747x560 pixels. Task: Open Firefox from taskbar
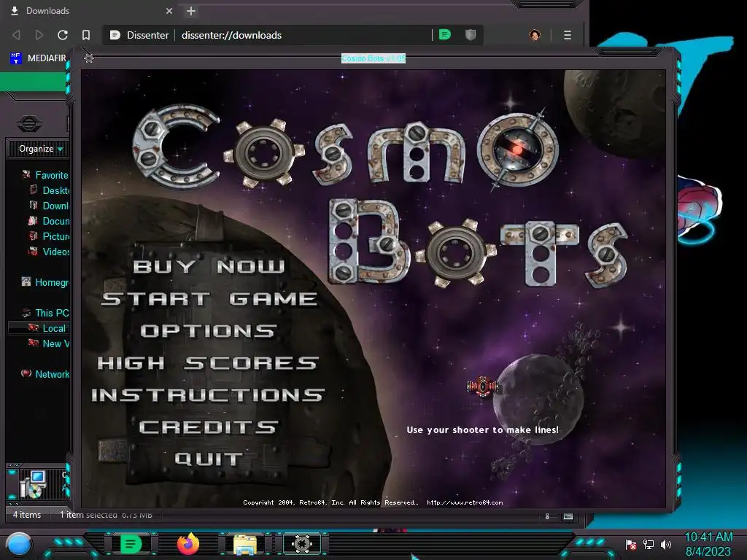(x=188, y=543)
